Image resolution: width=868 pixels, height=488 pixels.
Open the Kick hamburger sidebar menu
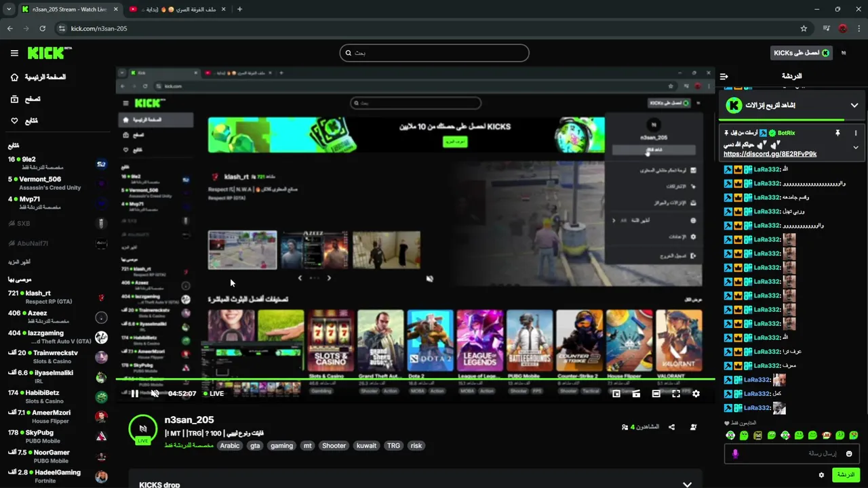click(x=14, y=53)
